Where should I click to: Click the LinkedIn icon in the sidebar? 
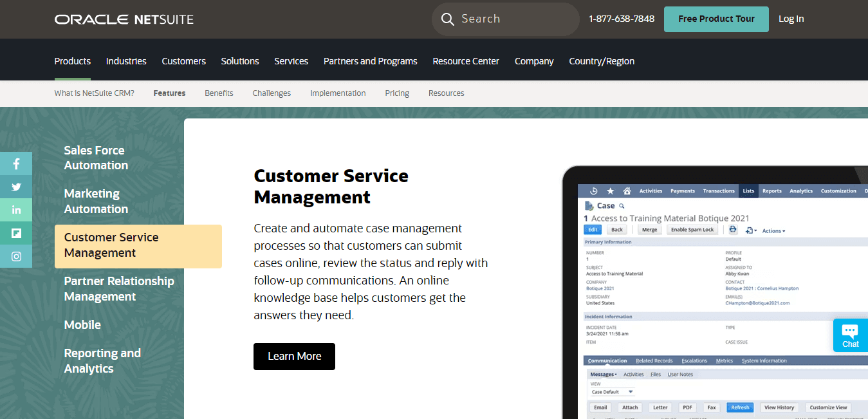coord(16,210)
